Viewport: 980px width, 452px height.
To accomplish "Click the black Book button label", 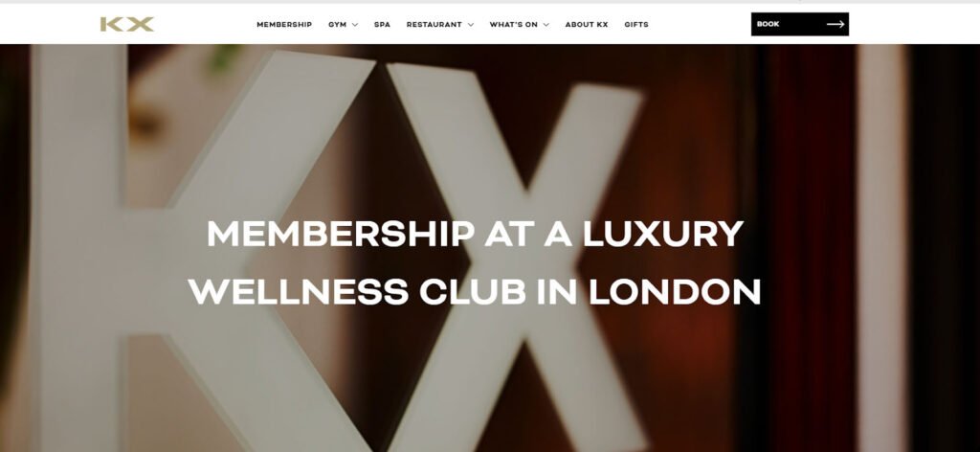I will [x=768, y=24].
